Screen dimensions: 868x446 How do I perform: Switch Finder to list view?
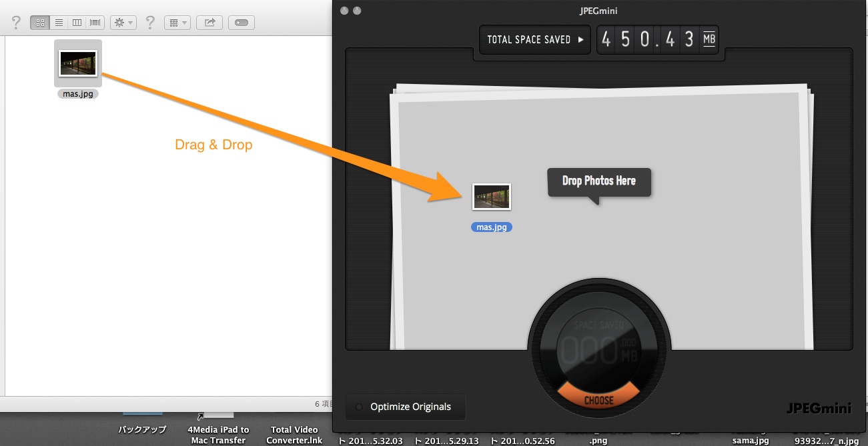pos(59,23)
